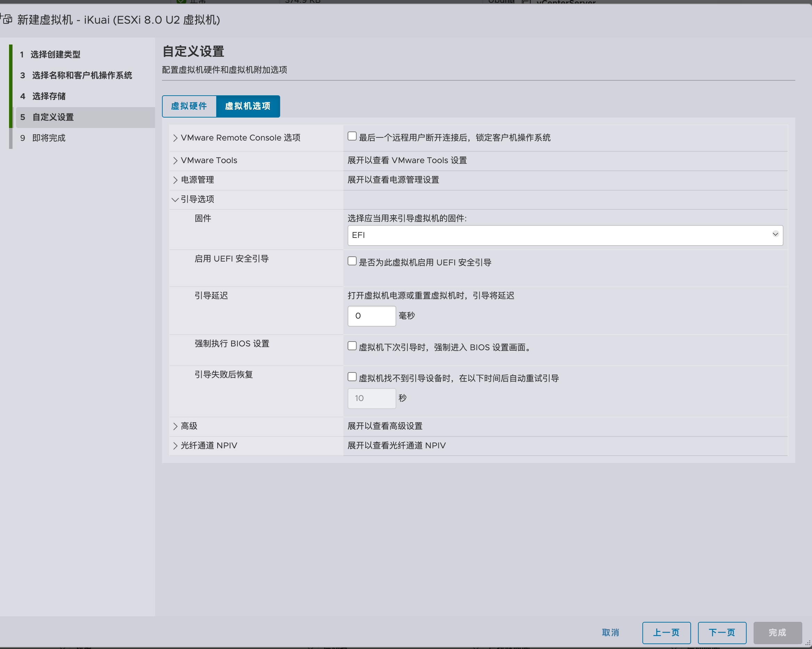The height and width of the screenshot is (649, 812).
Task: Go to step 4 选择存储
Action: pos(49,96)
